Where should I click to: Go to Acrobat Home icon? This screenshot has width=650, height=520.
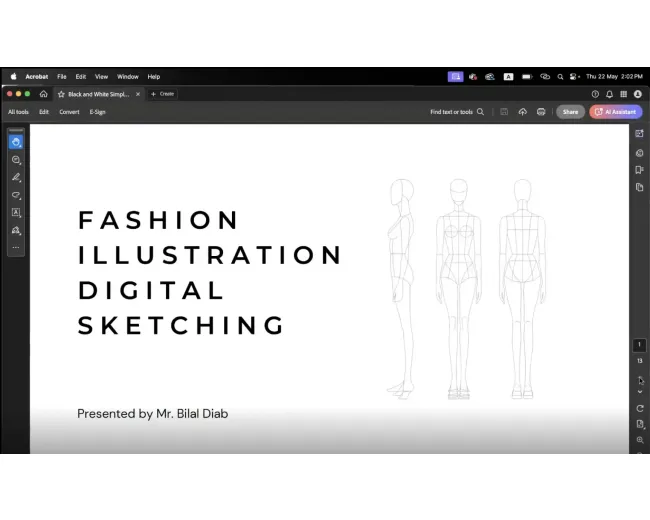click(x=44, y=94)
